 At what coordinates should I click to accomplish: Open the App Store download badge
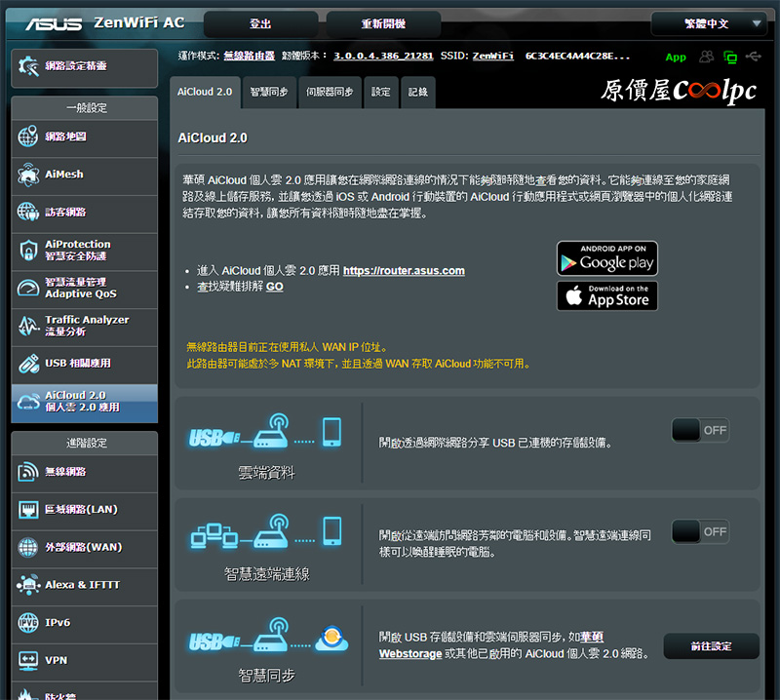(x=606, y=296)
